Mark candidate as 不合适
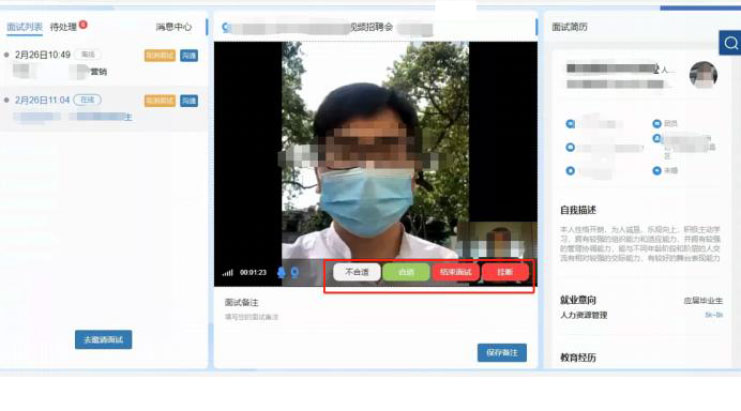The height and width of the screenshot is (411, 741). click(357, 272)
